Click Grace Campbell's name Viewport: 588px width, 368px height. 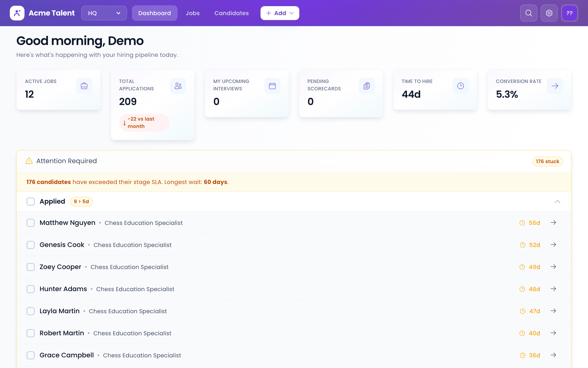pyautogui.click(x=67, y=355)
